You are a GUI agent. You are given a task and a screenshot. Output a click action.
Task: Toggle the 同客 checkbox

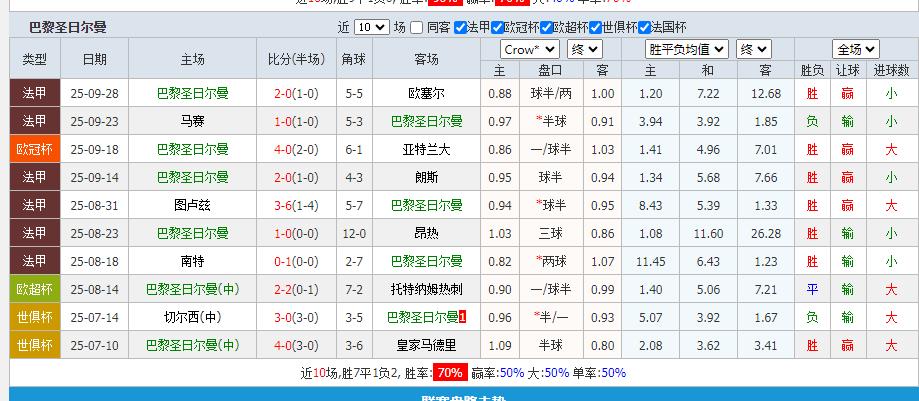[x=418, y=28]
